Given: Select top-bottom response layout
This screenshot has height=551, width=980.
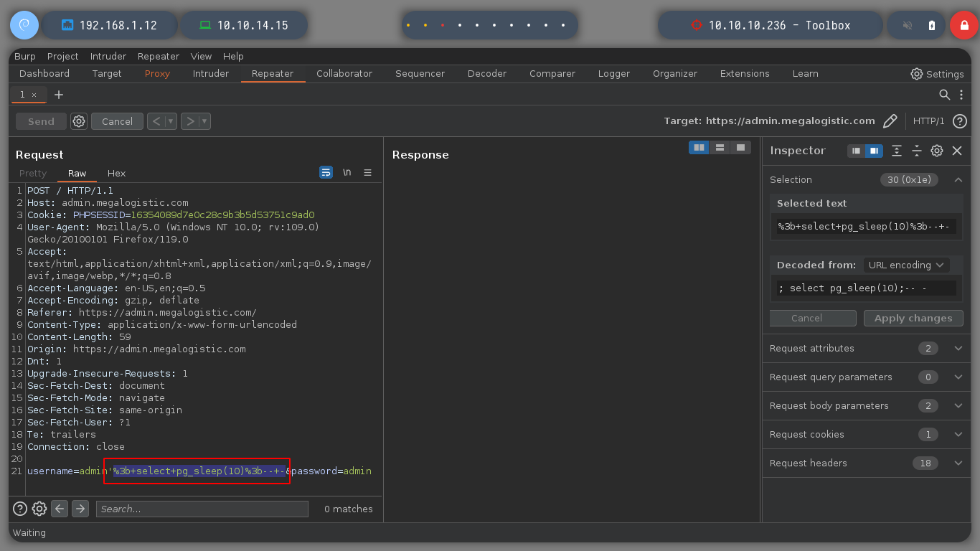Looking at the screenshot, I should click(720, 147).
